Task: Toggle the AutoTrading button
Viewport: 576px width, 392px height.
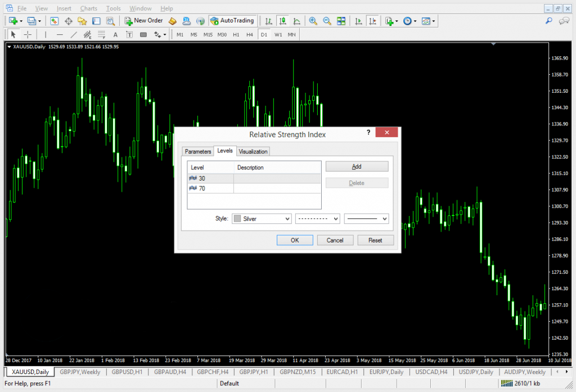Action: [232, 21]
